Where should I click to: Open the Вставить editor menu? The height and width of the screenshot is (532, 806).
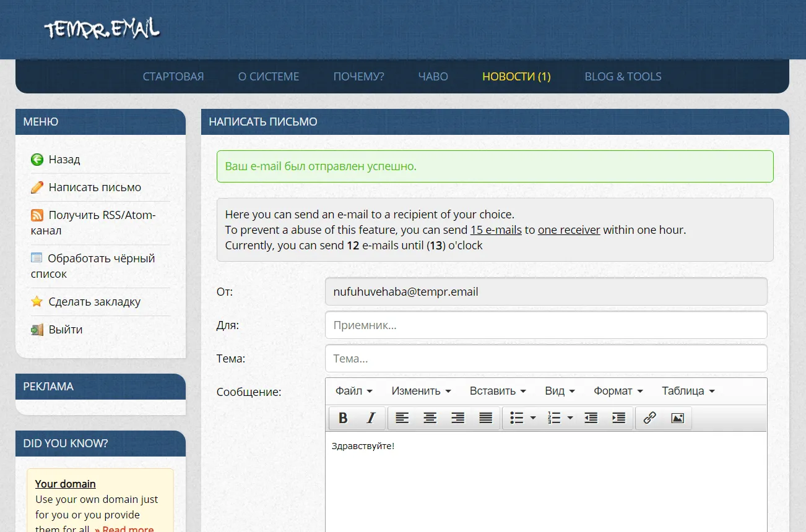tap(498, 391)
